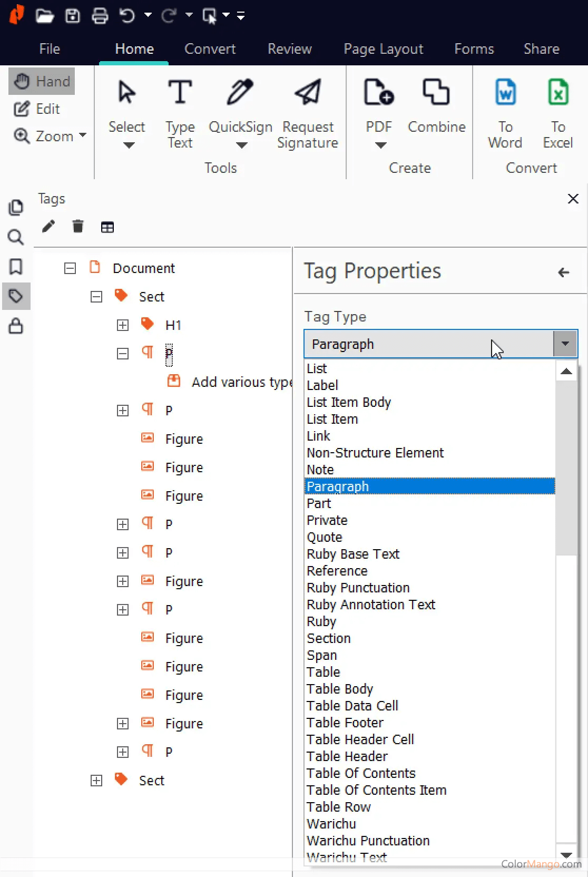This screenshot has width=588, height=877.
Task: Switch to Edit mode
Action: (x=37, y=109)
